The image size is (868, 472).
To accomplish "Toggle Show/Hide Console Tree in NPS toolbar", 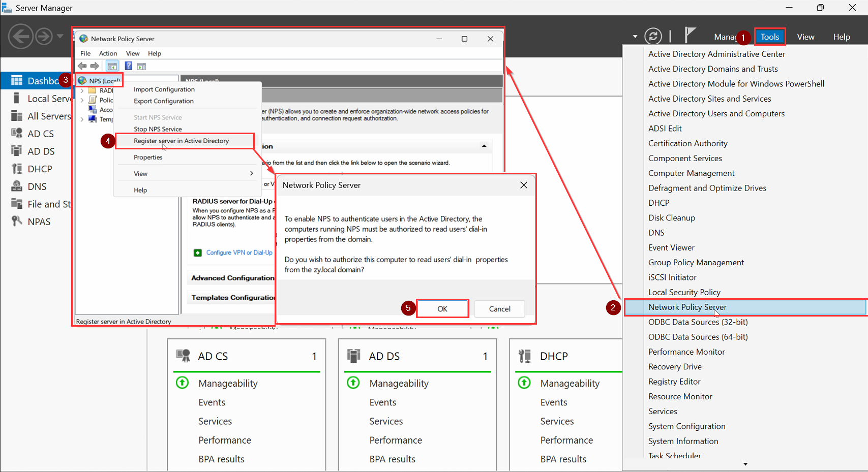I will [112, 66].
